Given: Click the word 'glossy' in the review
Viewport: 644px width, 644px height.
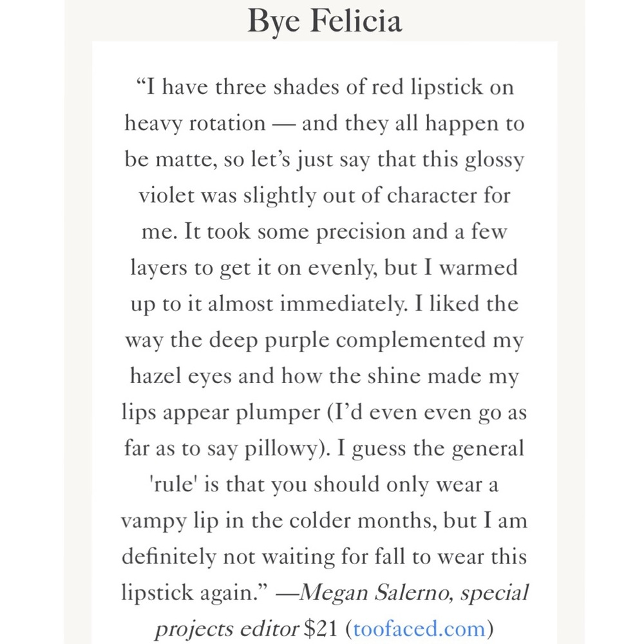Looking at the screenshot, I should pyautogui.click(x=495, y=160).
